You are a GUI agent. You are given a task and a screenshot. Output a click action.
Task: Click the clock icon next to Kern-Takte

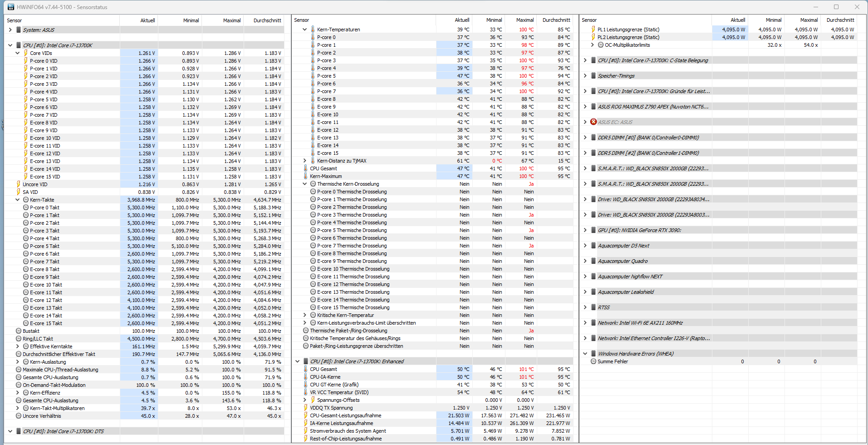tap(26, 200)
